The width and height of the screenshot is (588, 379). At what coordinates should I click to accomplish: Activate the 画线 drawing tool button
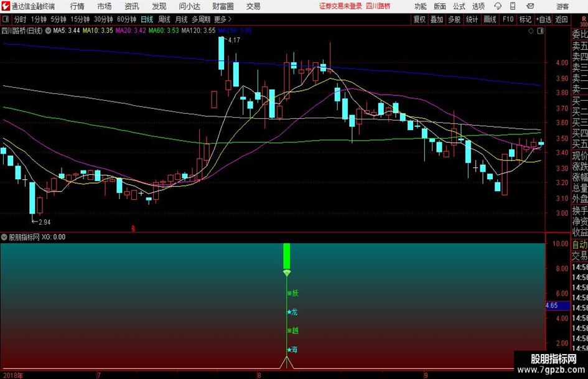coord(490,19)
